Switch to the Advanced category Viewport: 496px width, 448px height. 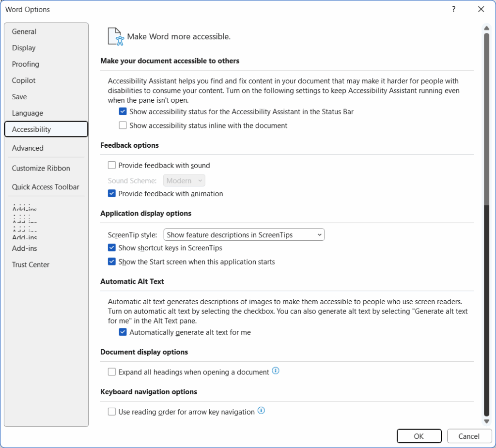coord(28,148)
